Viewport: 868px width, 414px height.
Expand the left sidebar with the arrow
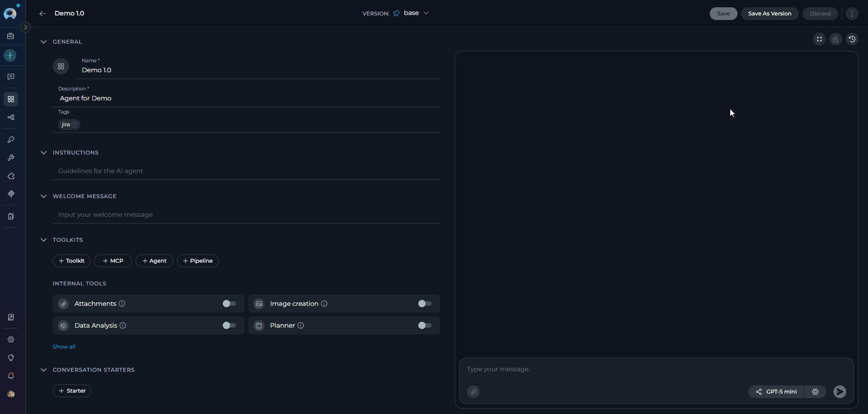25,27
